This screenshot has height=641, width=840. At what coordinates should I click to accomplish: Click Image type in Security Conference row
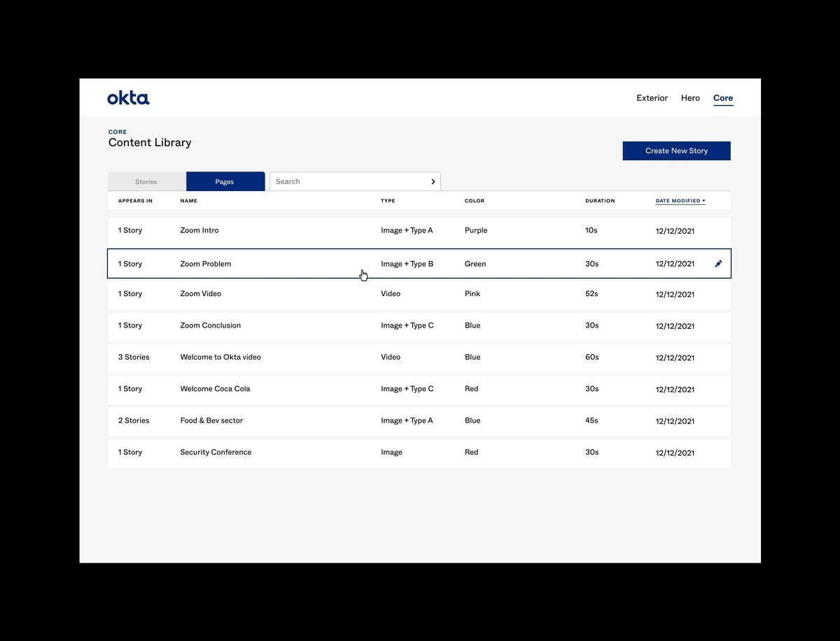click(x=391, y=453)
